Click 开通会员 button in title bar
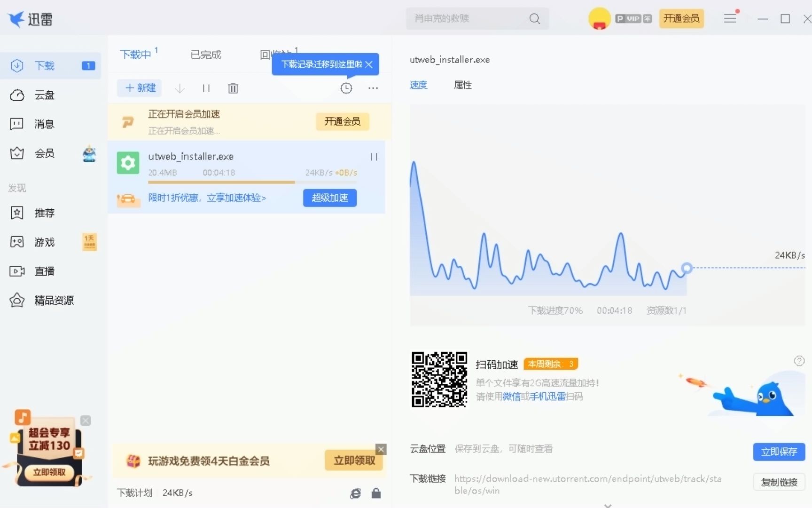This screenshot has height=508, width=812. pos(681,19)
